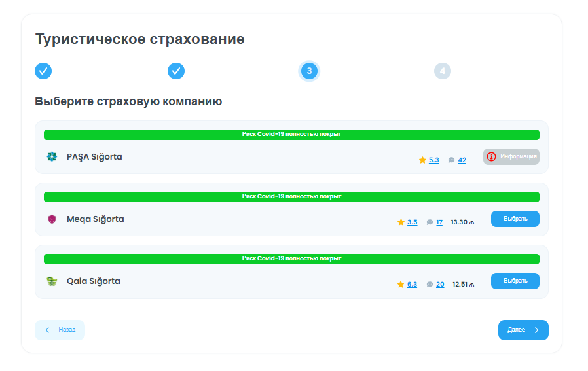Open PAŞA Sığorta rating link 5.3
The width and height of the screenshot is (588, 371).
(433, 160)
